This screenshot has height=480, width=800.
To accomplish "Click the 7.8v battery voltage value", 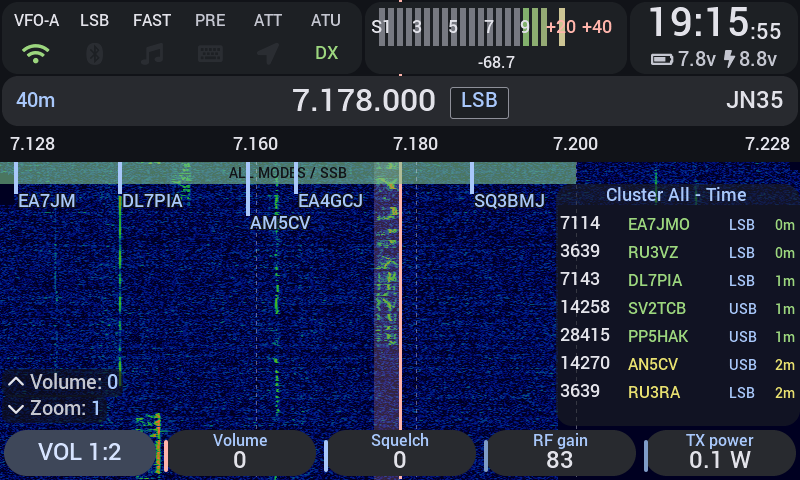I will pos(697,59).
